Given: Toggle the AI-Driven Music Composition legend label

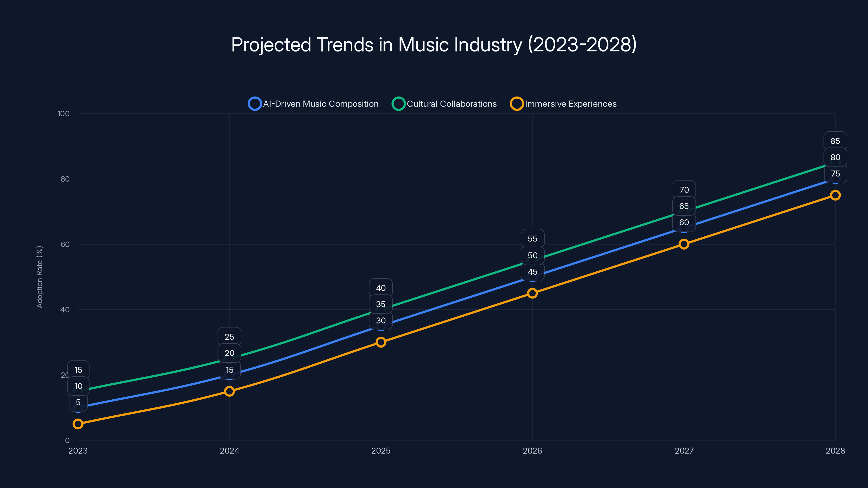Looking at the screenshot, I should pyautogui.click(x=321, y=104).
